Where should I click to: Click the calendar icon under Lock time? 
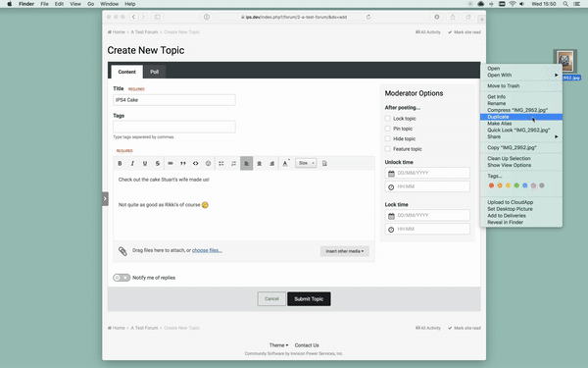click(x=391, y=216)
